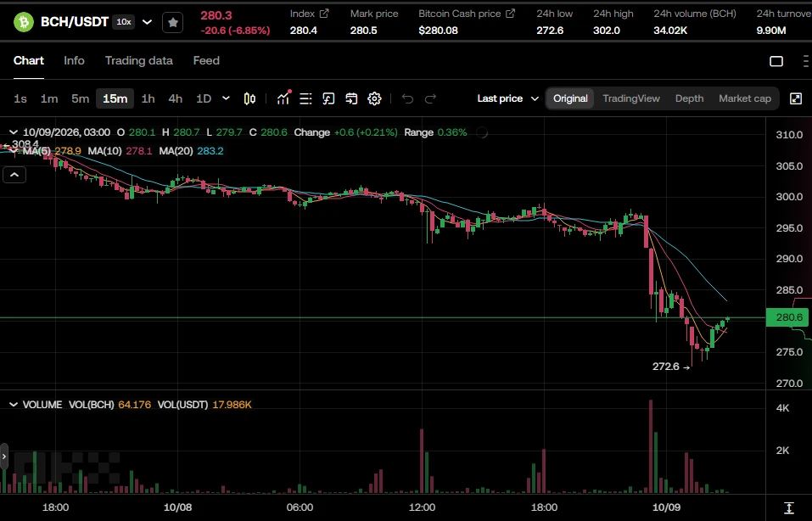The height and width of the screenshot is (521, 812).
Task: Open the Trading data tab
Action: tap(139, 60)
